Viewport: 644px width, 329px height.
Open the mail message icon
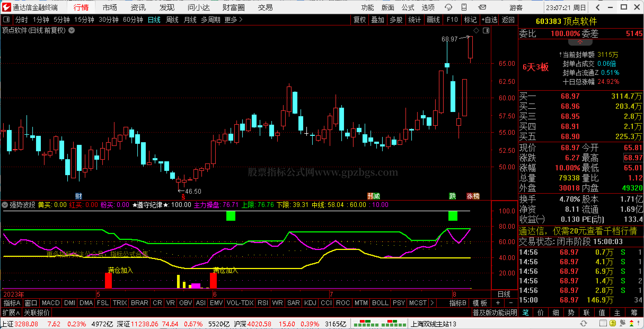[x=482, y=7]
